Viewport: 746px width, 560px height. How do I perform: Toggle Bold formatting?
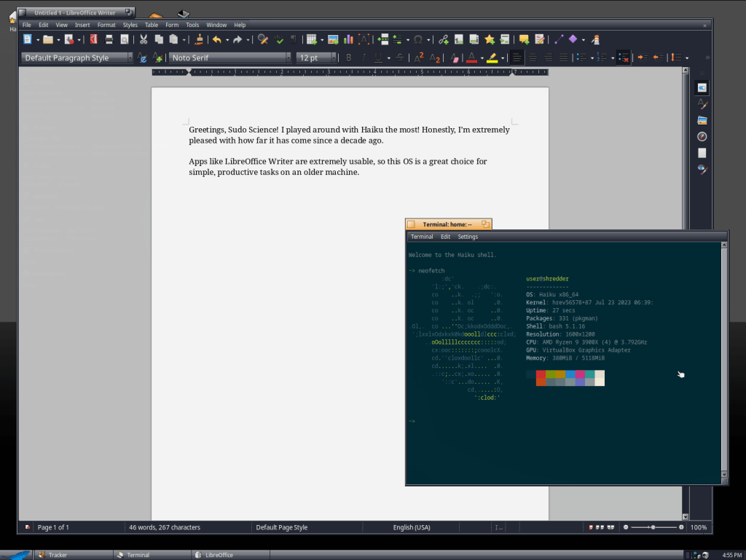(x=348, y=58)
